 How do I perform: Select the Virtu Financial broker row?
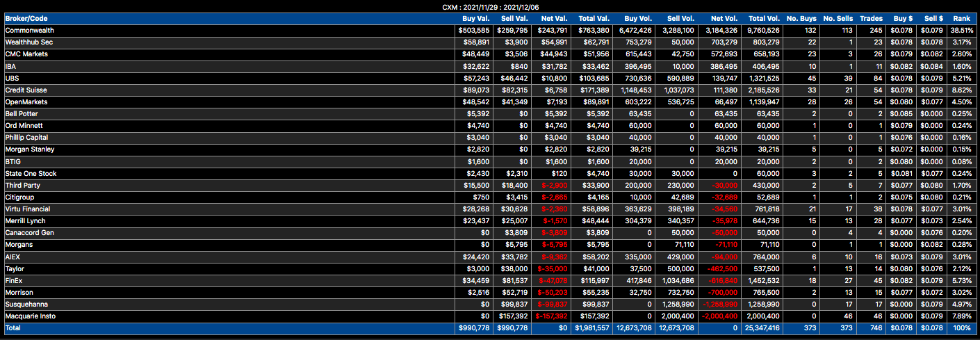(x=489, y=209)
